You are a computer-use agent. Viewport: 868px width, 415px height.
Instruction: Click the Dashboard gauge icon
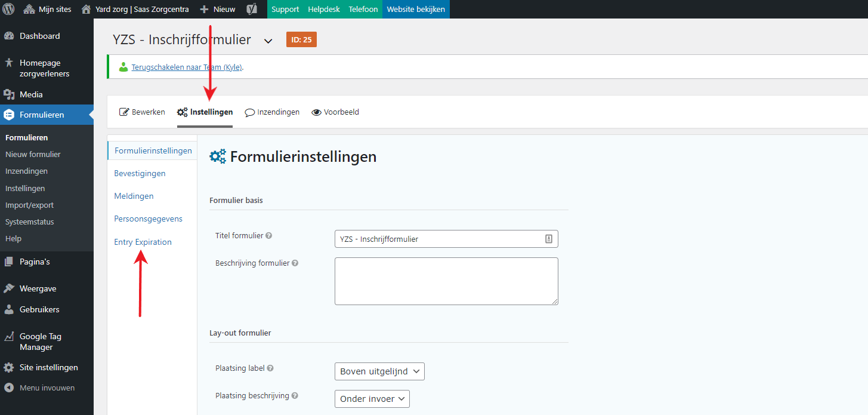pyautogui.click(x=9, y=36)
